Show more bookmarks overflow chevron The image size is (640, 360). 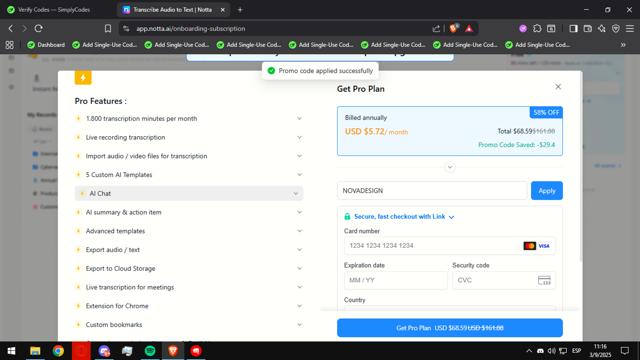coord(623,45)
